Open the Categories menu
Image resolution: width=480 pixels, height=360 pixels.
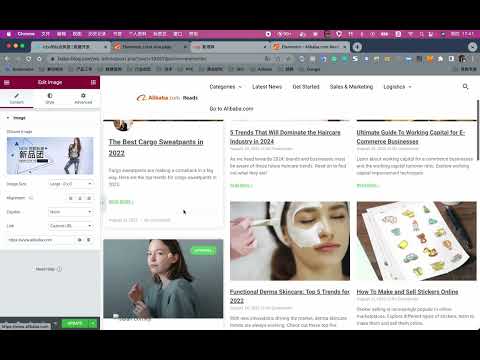coord(225,87)
